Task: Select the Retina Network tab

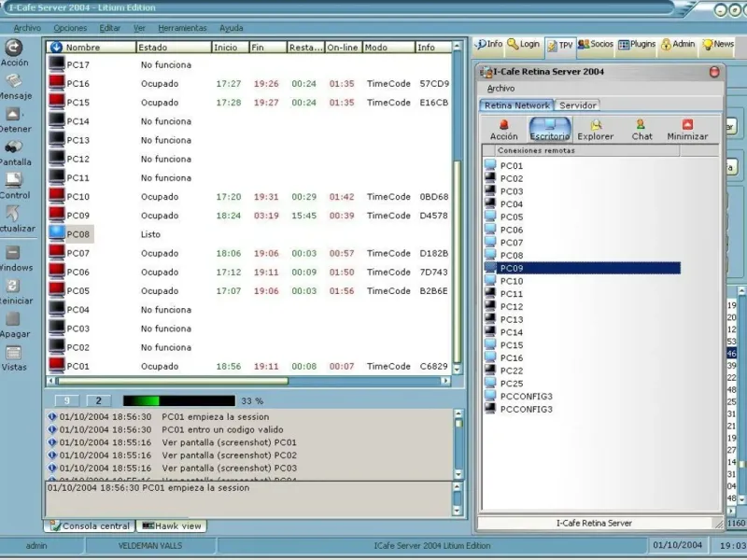Action: (517, 105)
